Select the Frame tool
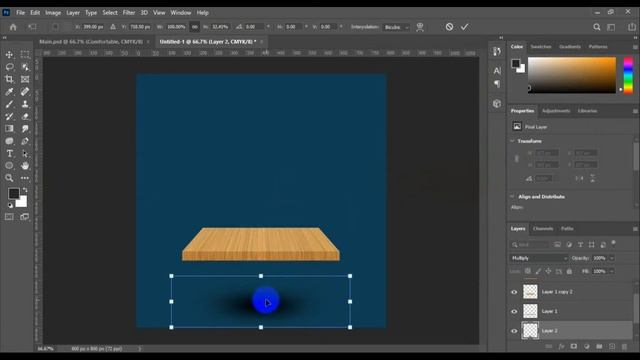 25,79
